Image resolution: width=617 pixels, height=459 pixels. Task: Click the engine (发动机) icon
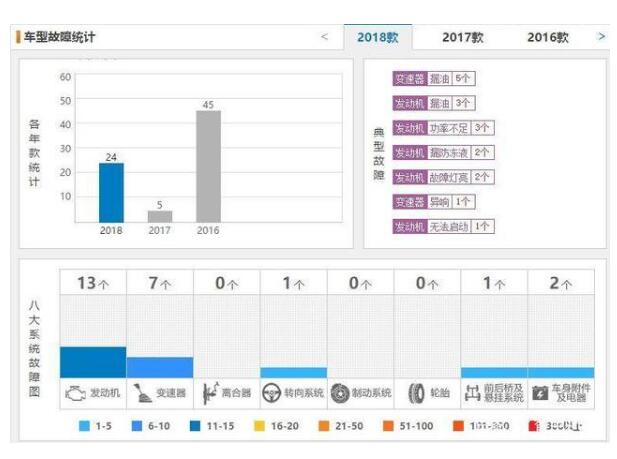pyautogui.click(x=76, y=393)
